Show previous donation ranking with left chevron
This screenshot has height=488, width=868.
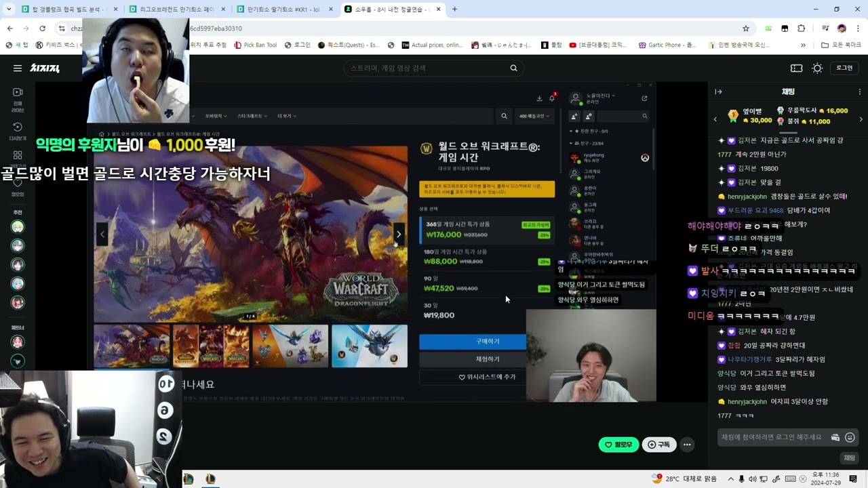pos(715,119)
